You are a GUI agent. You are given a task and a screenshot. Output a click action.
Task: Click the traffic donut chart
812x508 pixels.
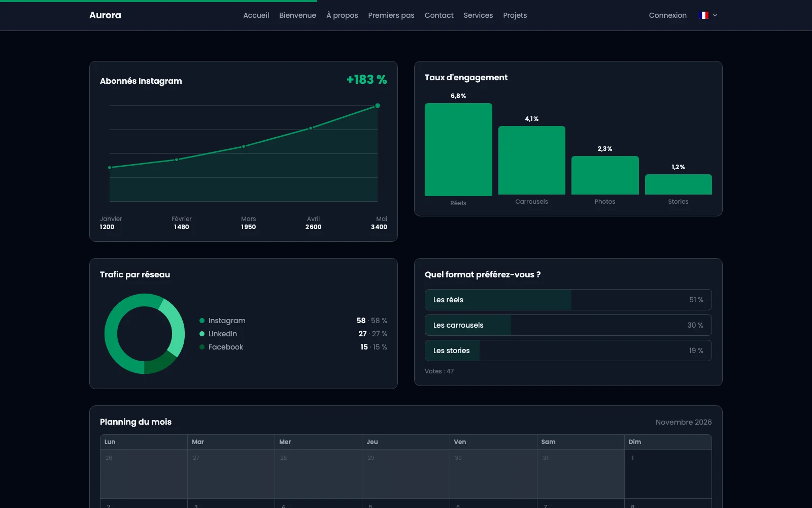click(145, 334)
